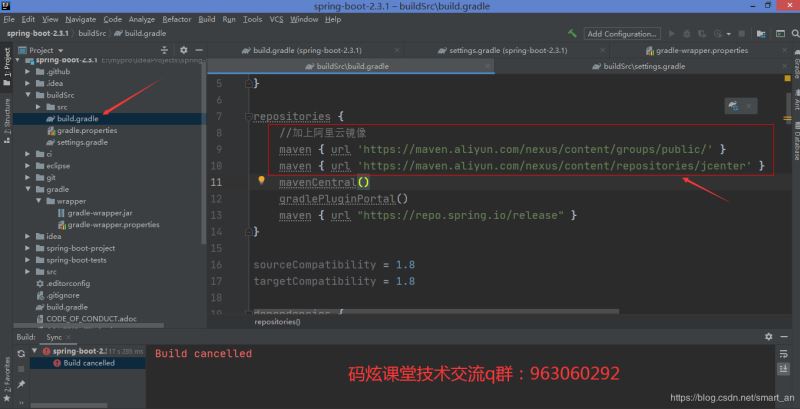Click the green Build Project hammer icon

coord(572,34)
